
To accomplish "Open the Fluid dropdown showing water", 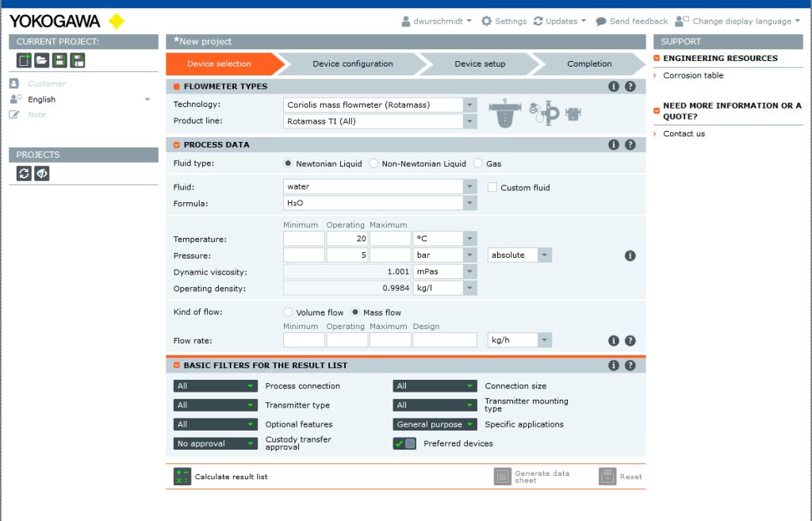I will (380, 186).
